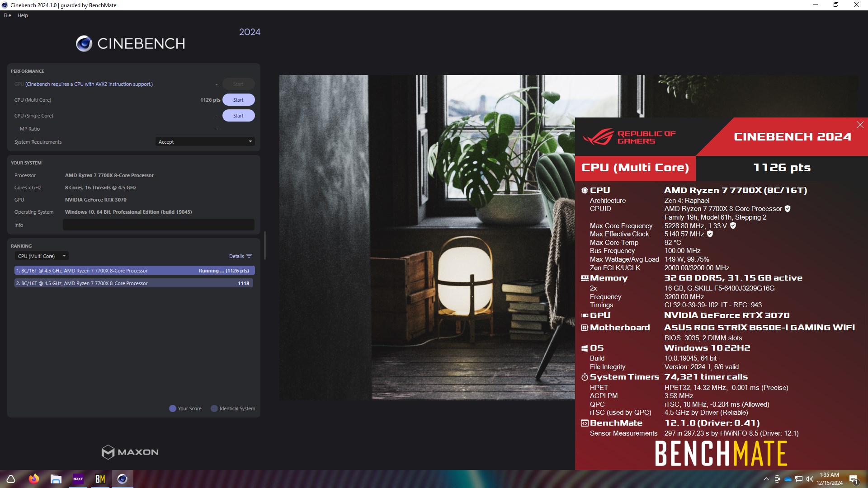Viewport: 868px width, 488px height.
Task: Click the Sensor Measurements HWiNFO line
Action: click(694, 433)
